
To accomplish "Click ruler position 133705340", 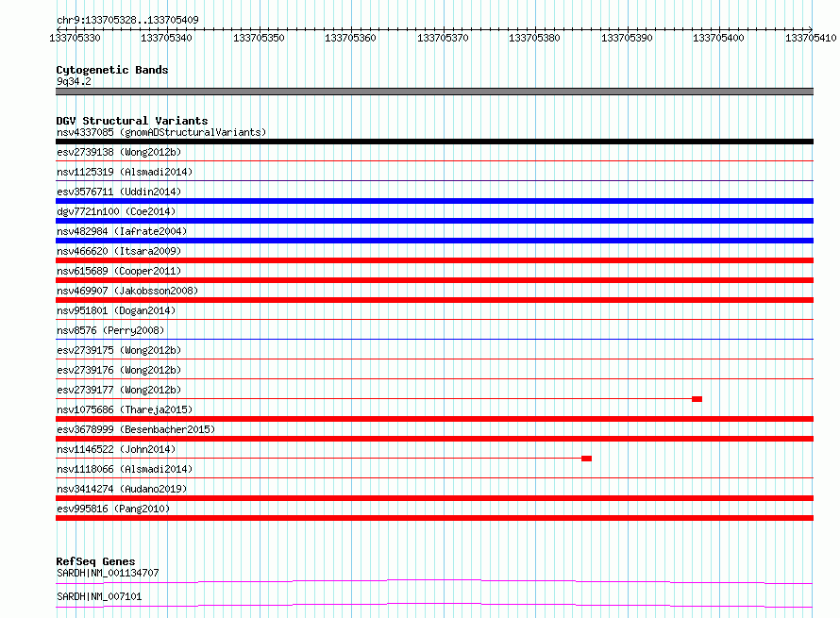I will tap(166, 38).
